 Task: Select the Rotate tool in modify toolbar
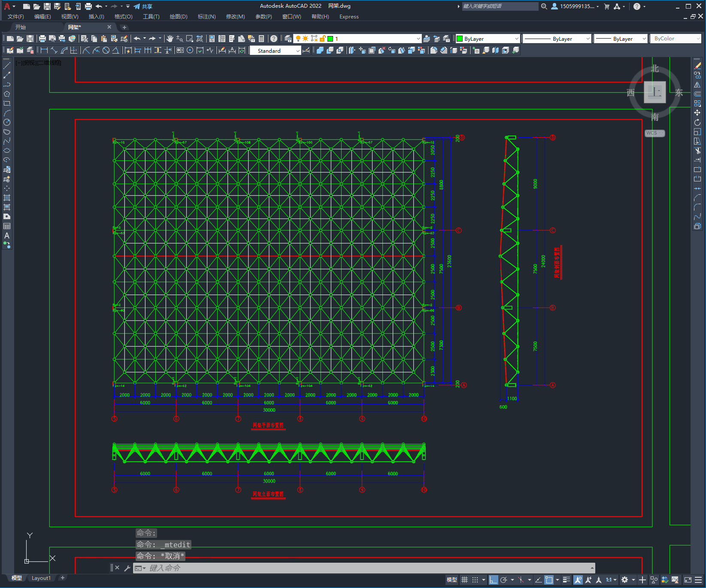(697, 122)
